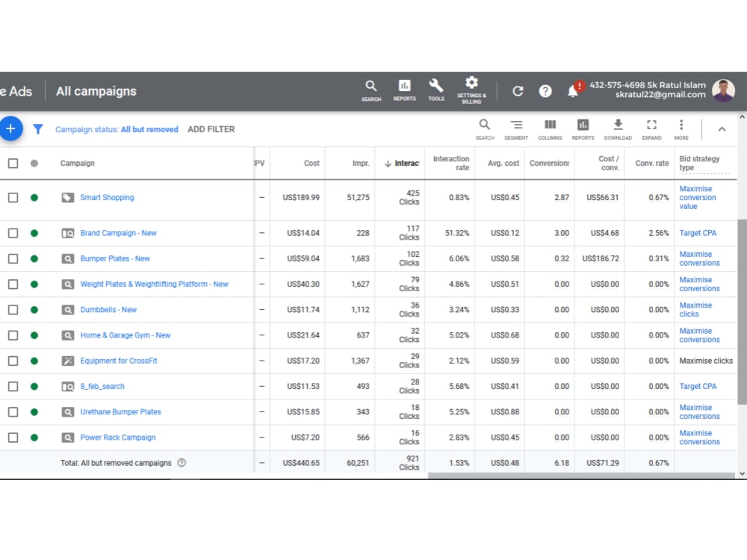Select all campaigns header checkbox

pos(13,164)
